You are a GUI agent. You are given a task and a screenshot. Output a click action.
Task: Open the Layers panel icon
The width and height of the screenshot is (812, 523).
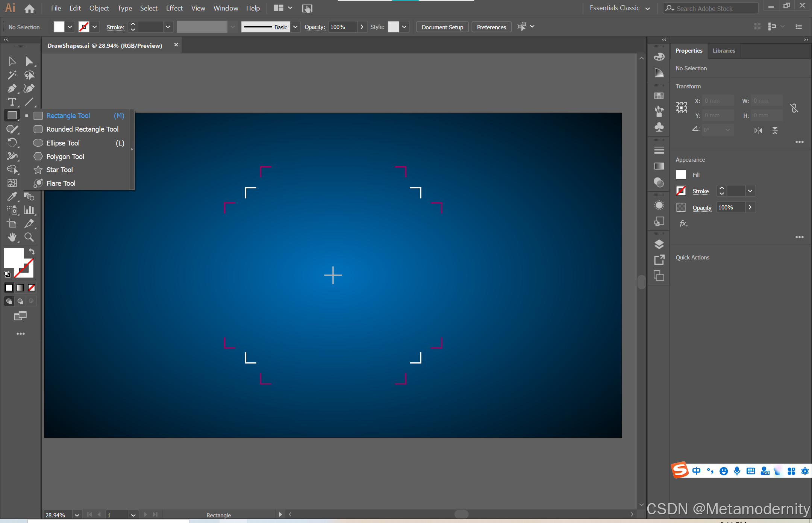coord(659,244)
